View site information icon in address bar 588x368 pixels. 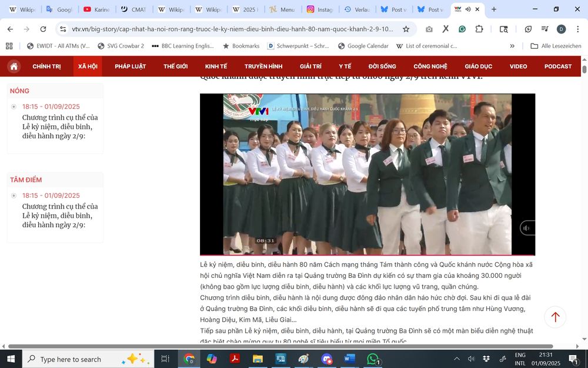pos(64,29)
